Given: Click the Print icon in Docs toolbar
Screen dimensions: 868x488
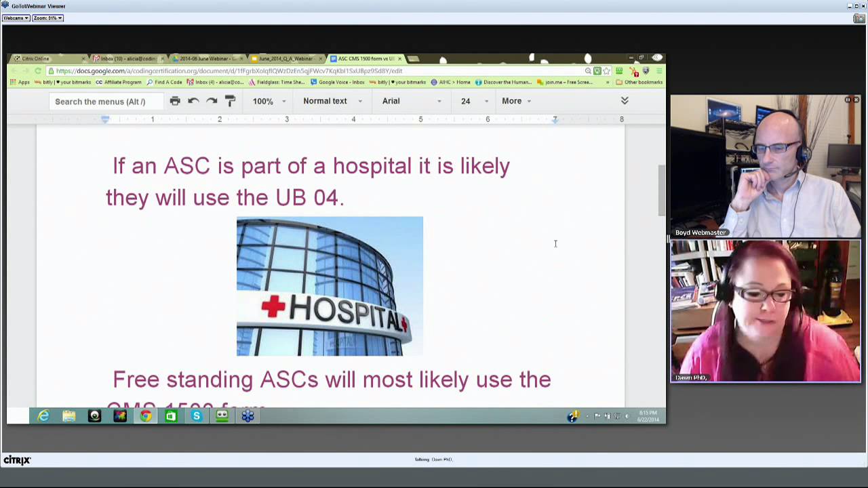Looking at the screenshot, I should tap(175, 101).
